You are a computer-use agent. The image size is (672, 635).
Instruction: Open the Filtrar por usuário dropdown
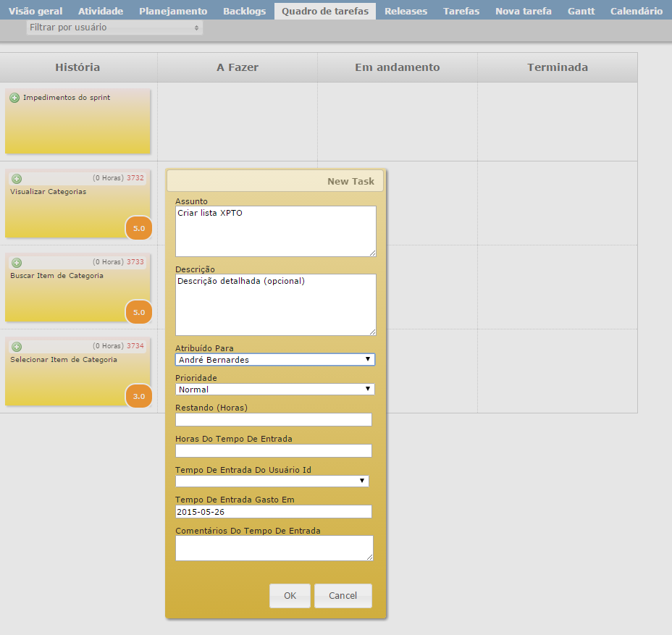tap(114, 28)
